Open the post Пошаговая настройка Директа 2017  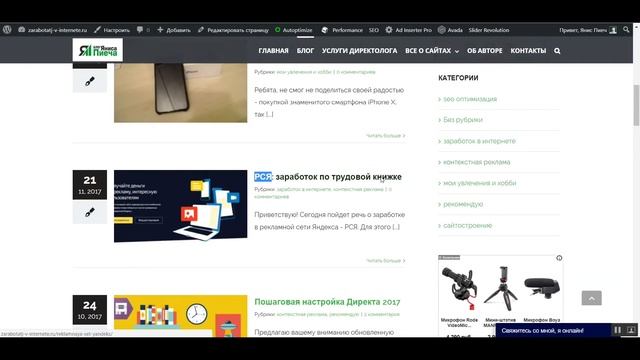[327, 302]
